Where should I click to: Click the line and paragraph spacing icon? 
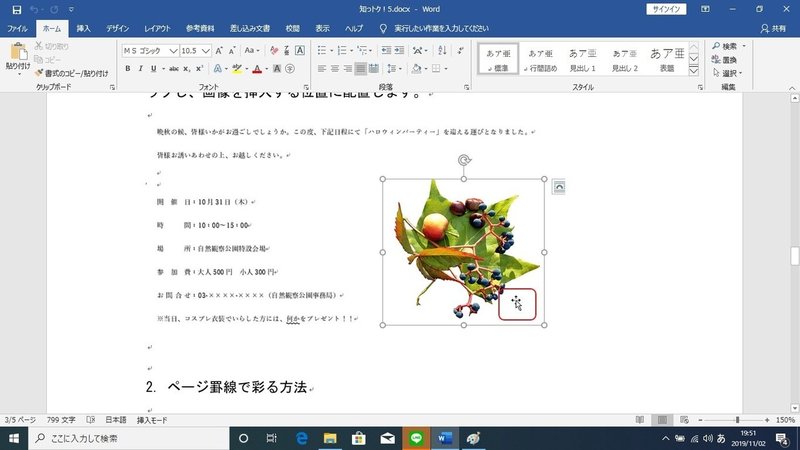point(392,68)
